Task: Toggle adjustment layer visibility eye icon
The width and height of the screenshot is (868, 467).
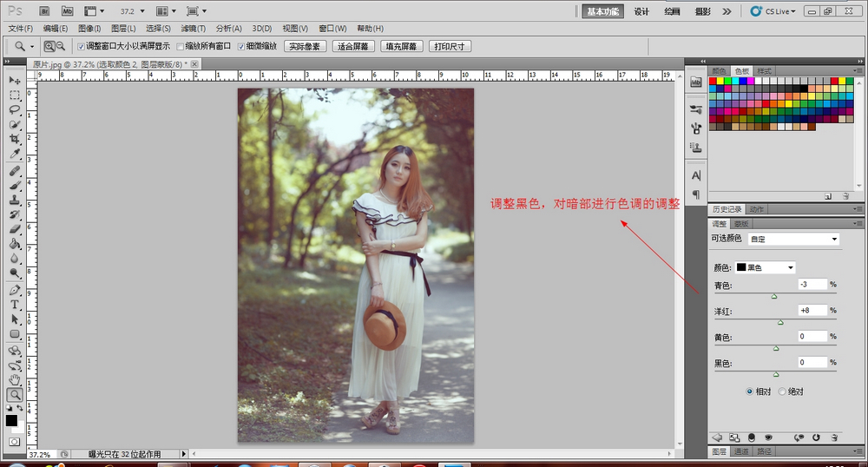Action: pyautogui.click(x=768, y=437)
